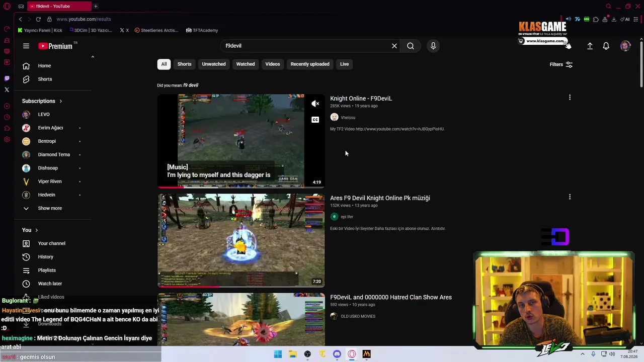Visit the OLD USKO MOVIES channel
The image size is (644, 362).
358,317
